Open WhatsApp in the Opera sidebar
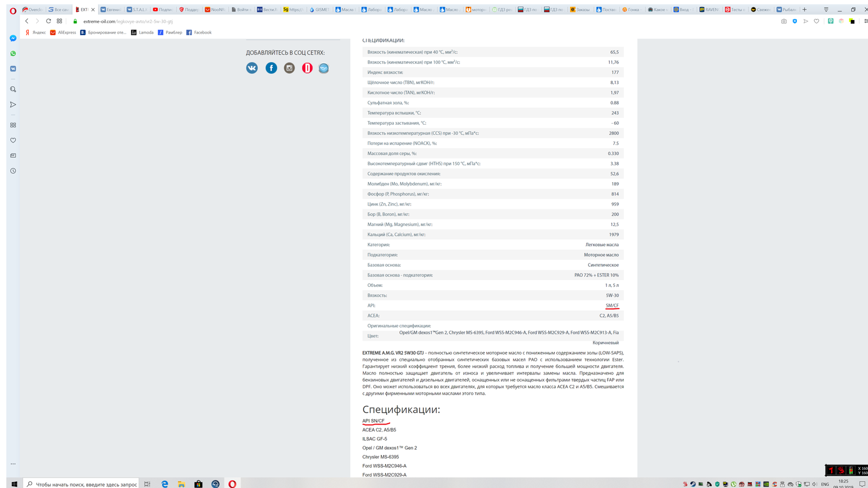Screen dimensions: 868x488 13,54
